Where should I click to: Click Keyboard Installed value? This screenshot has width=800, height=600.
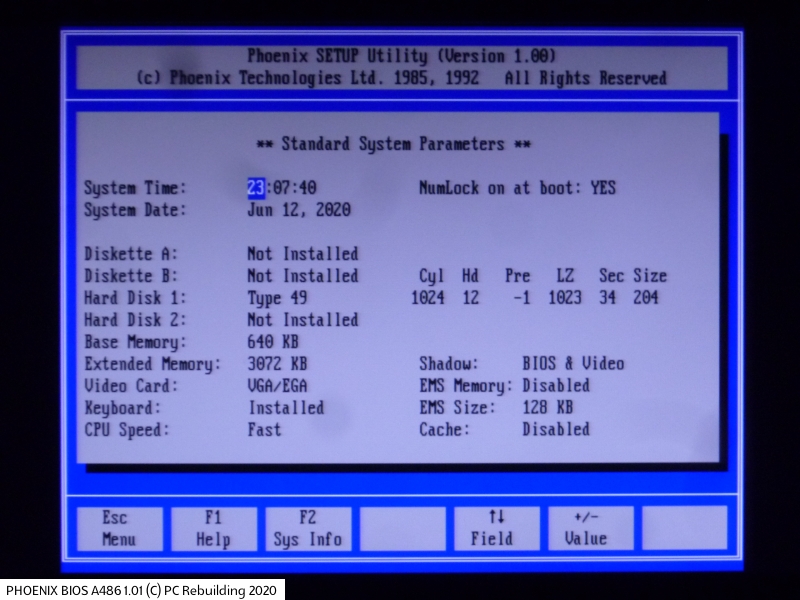click(x=286, y=408)
